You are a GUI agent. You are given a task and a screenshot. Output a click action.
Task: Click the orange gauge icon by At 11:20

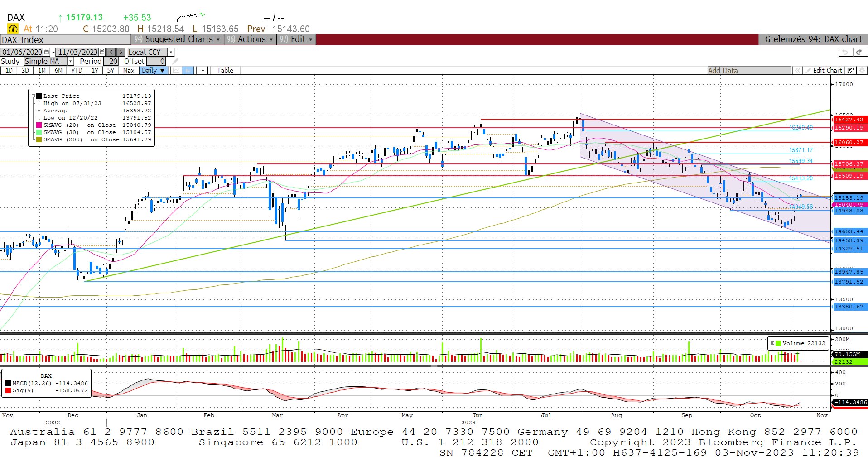click(x=13, y=29)
